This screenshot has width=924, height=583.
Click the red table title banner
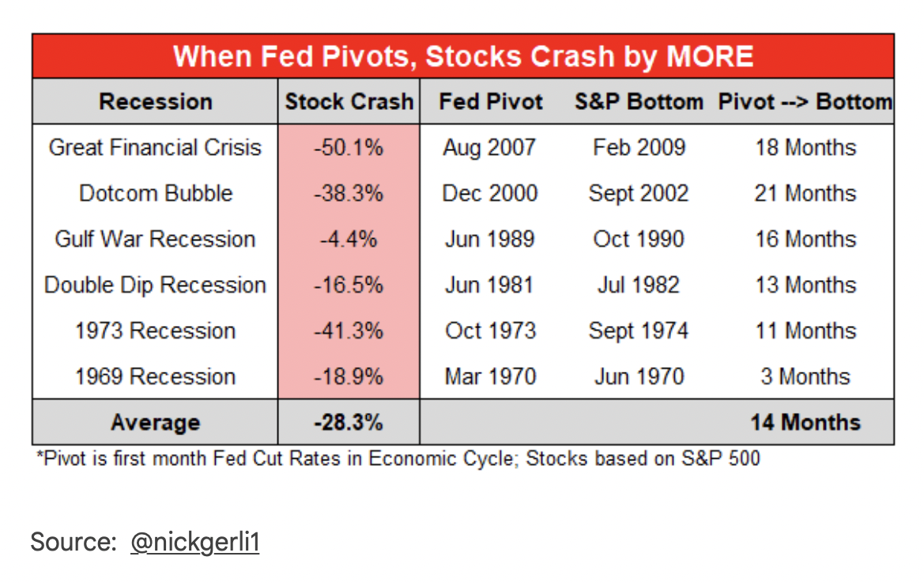click(462, 56)
